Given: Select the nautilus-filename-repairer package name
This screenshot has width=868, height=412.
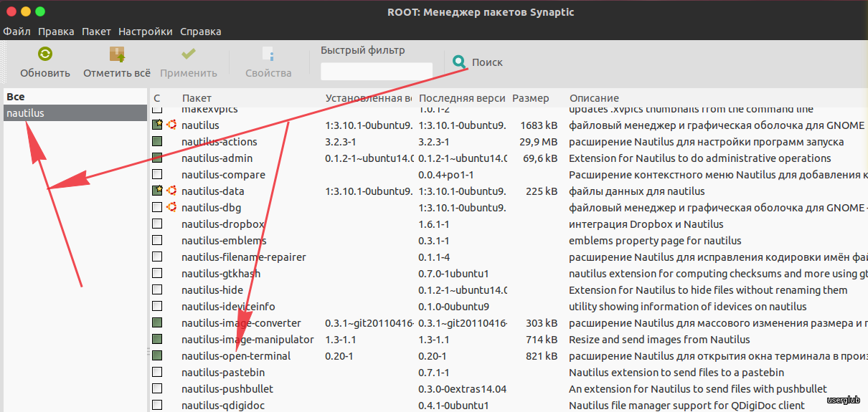Looking at the screenshot, I should point(244,257).
